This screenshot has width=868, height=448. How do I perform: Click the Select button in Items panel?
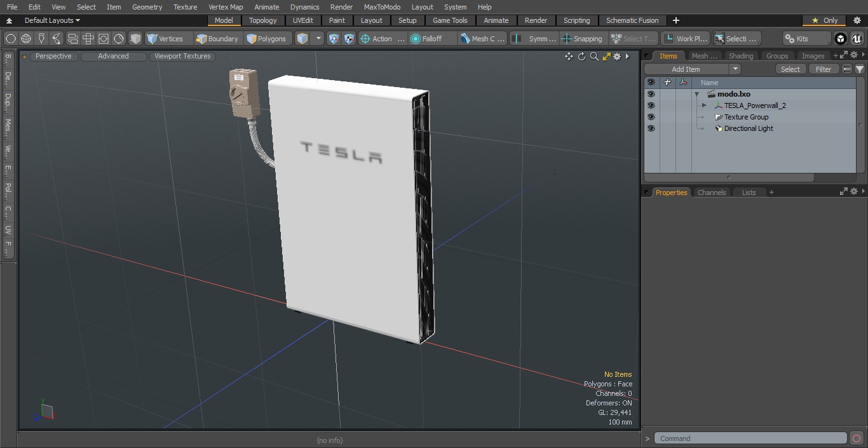point(790,69)
